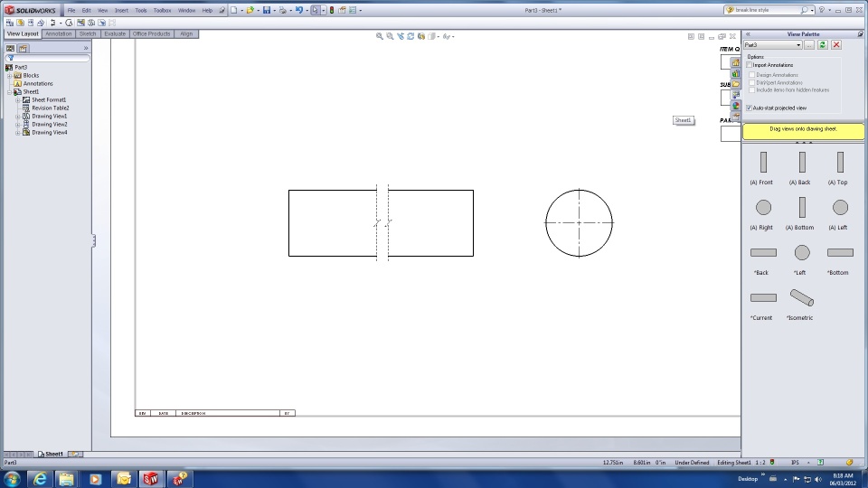
Task: Open File Explorer task pane tab
Action: (736, 84)
